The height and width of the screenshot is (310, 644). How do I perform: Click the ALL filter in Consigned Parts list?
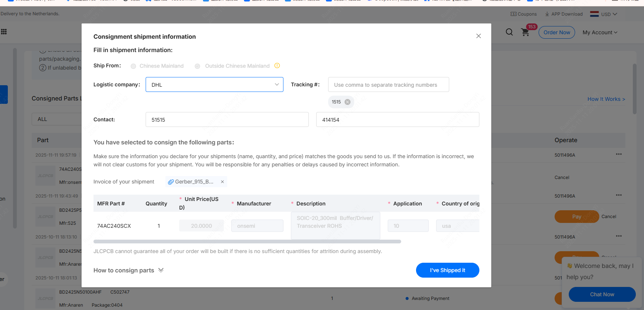(x=57, y=119)
